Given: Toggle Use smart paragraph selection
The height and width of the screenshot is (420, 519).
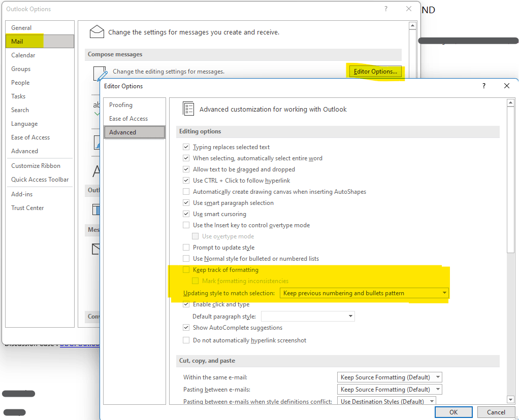Looking at the screenshot, I should tap(186, 203).
